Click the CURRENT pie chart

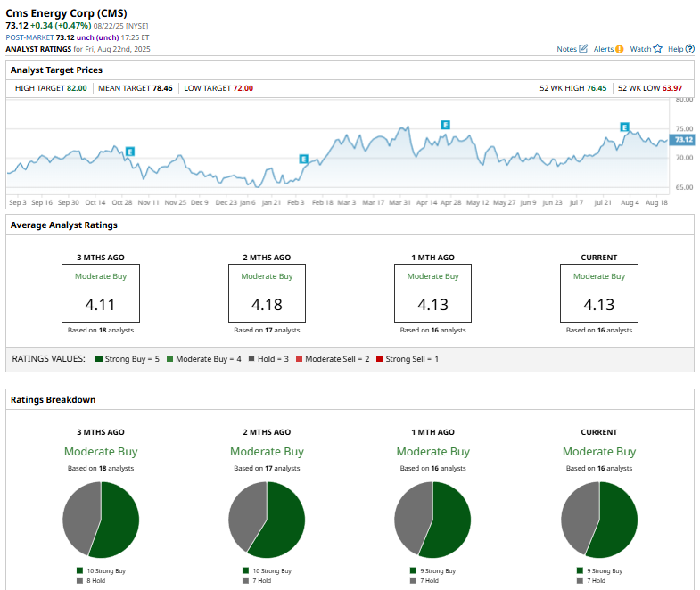point(599,520)
